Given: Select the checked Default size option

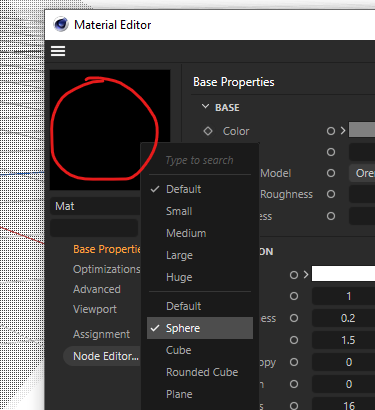Looking at the screenshot, I should tap(200, 189).
